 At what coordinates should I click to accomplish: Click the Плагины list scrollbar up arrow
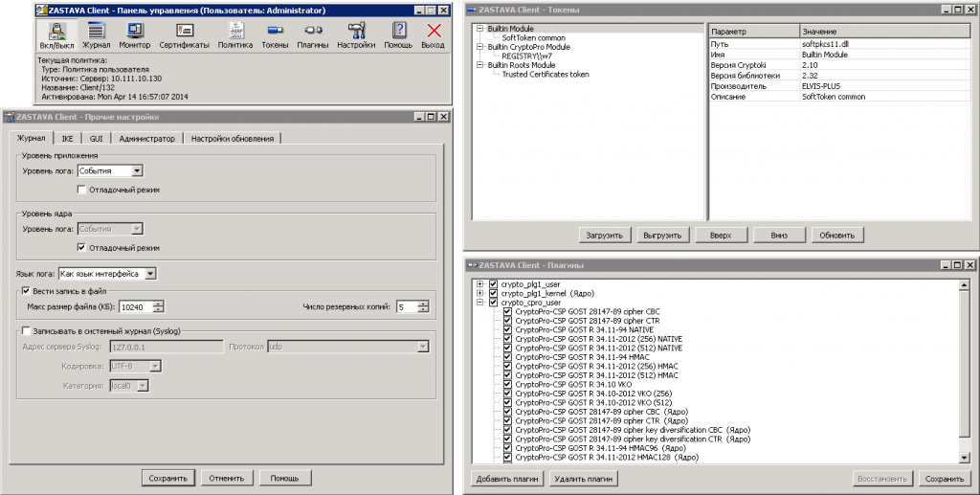pos(964,285)
